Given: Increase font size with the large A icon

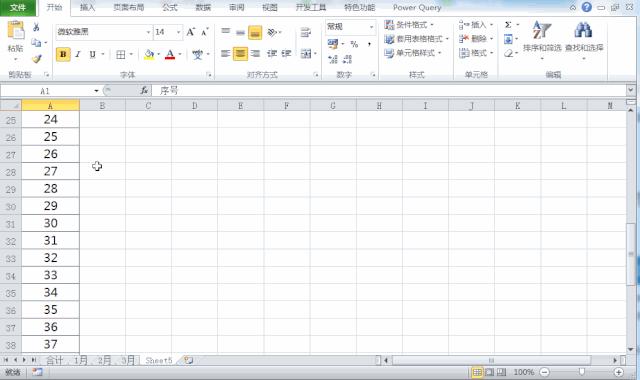Looking at the screenshot, I should (190, 32).
